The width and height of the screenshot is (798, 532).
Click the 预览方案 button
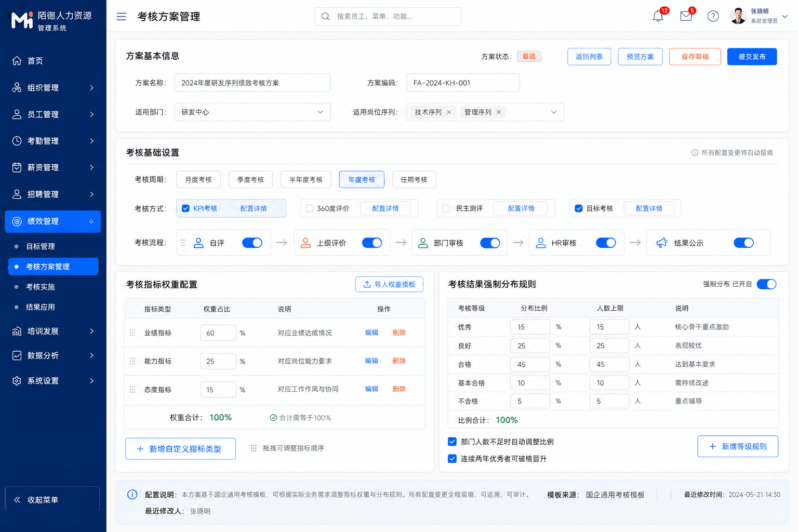click(640, 57)
